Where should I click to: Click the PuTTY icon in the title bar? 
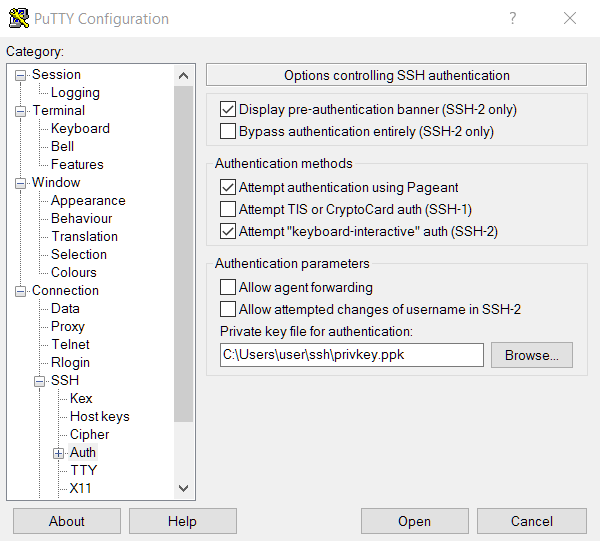point(19,18)
